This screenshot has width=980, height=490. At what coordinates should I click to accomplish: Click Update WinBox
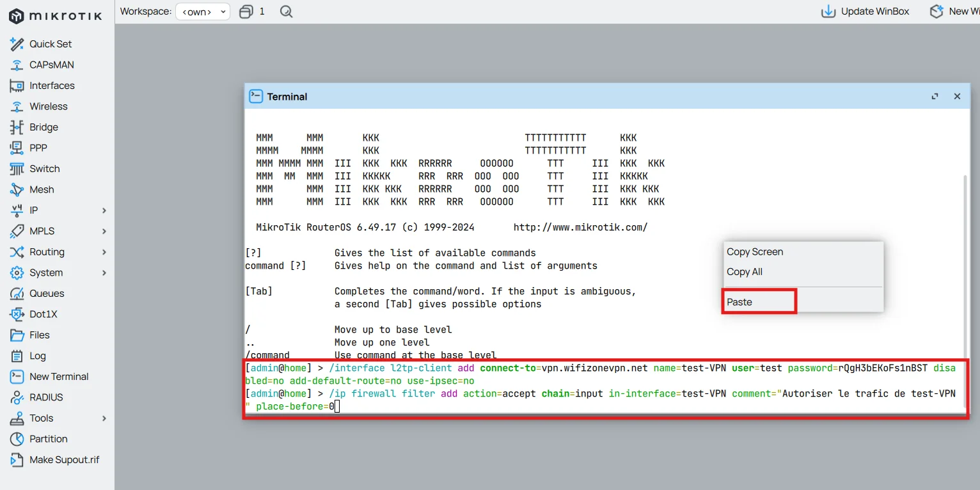(x=865, y=11)
